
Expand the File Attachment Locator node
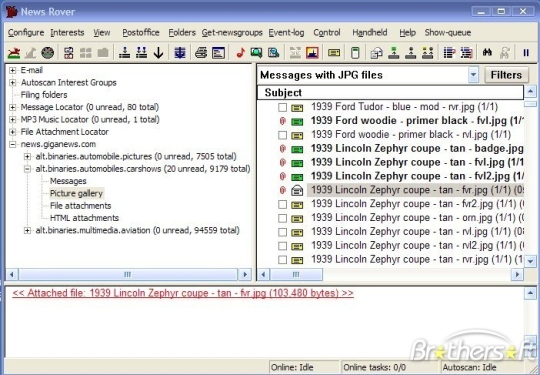point(13,132)
